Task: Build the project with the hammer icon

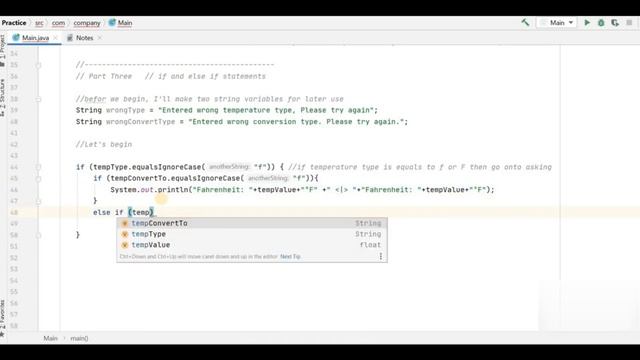Action: [525, 22]
